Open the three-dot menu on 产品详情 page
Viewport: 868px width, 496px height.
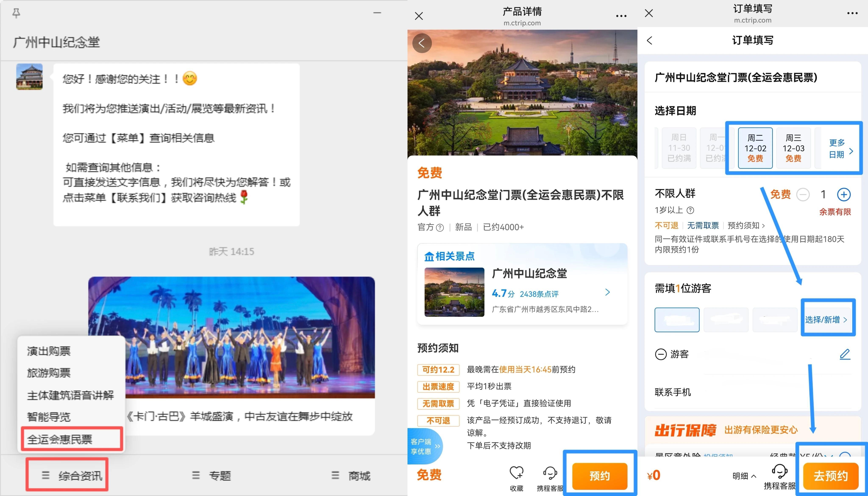[x=621, y=16]
